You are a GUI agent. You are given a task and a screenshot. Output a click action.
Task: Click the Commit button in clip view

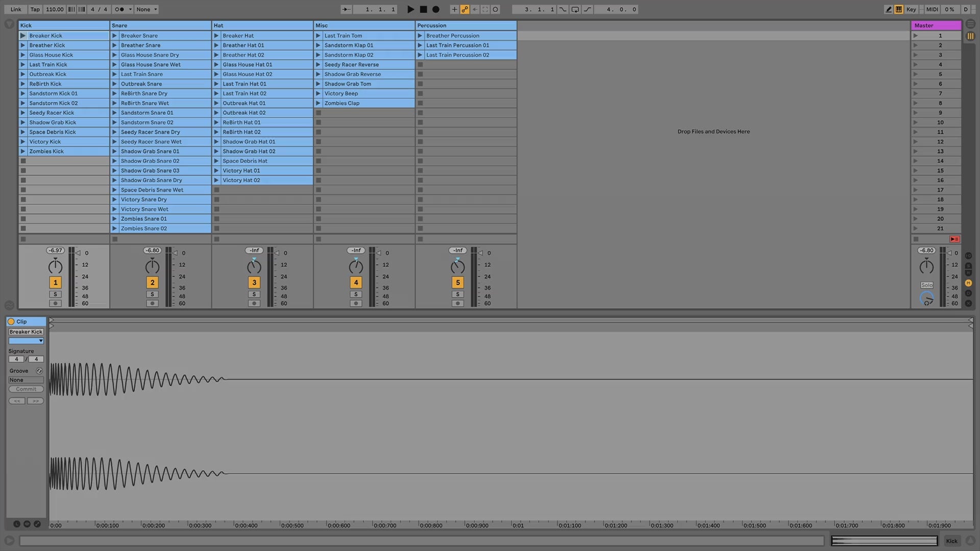[25, 389]
